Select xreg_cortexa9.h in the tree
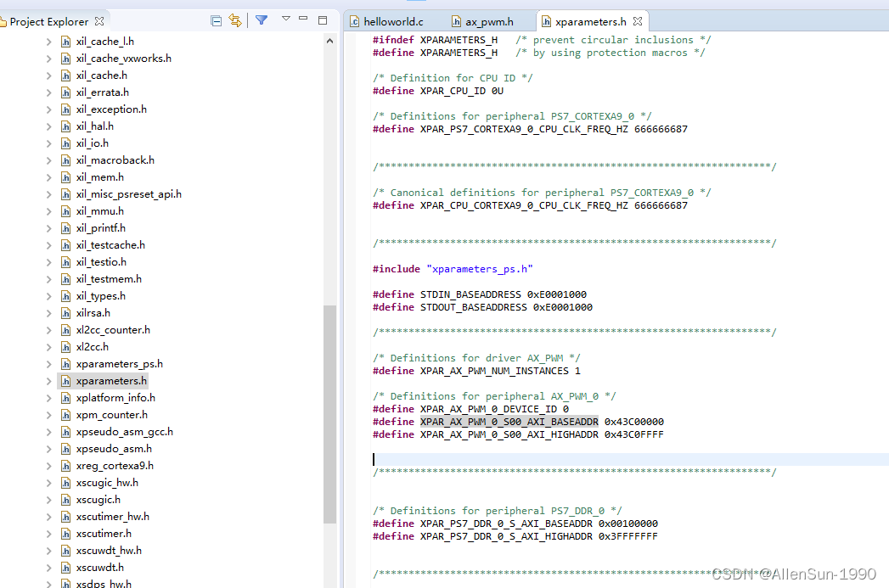Viewport: 889px width, 588px height. point(115,466)
